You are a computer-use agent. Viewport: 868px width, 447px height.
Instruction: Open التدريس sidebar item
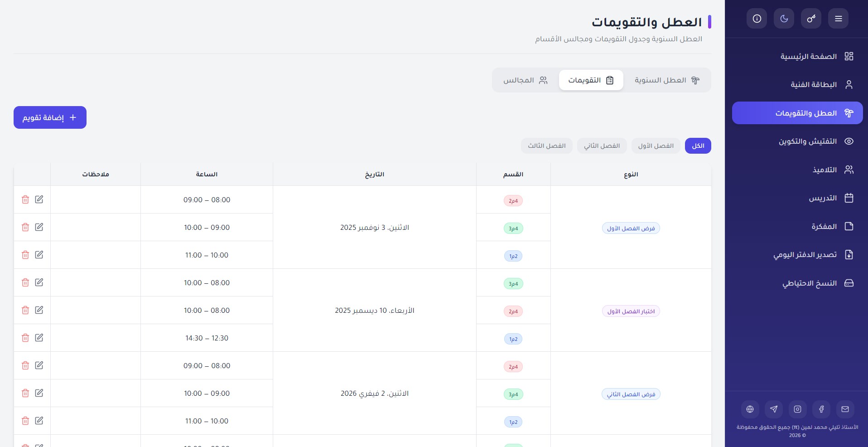797,198
